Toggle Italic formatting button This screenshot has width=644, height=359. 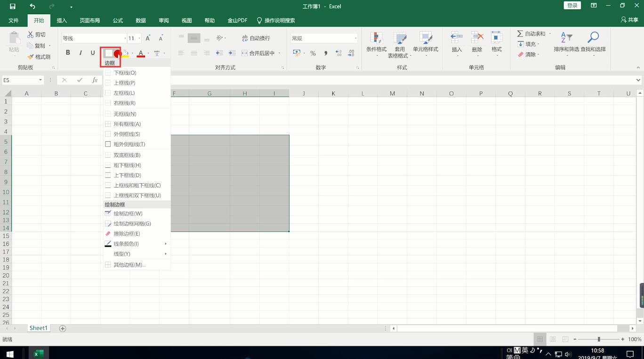point(80,53)
